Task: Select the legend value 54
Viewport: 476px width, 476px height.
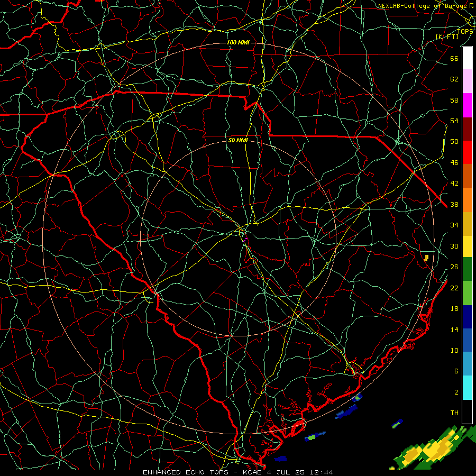Action: [x=454, y=121]
